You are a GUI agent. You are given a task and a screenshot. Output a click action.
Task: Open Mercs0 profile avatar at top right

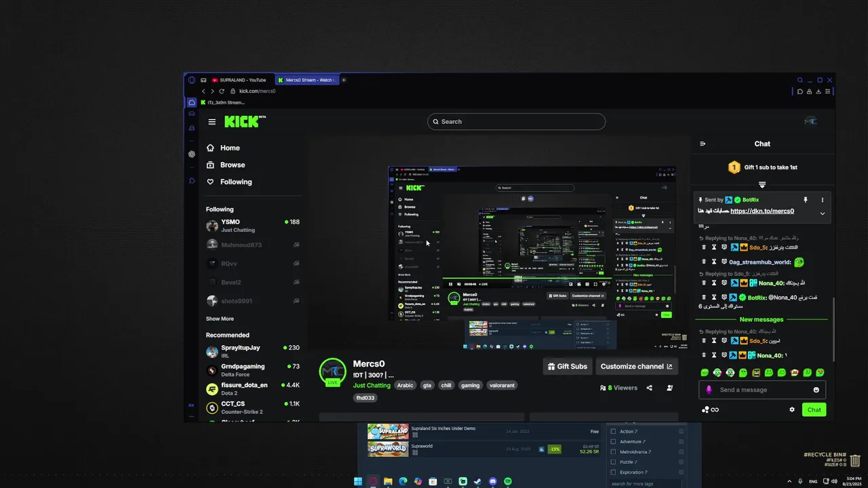pyautogui.click(x=810, y=121)
